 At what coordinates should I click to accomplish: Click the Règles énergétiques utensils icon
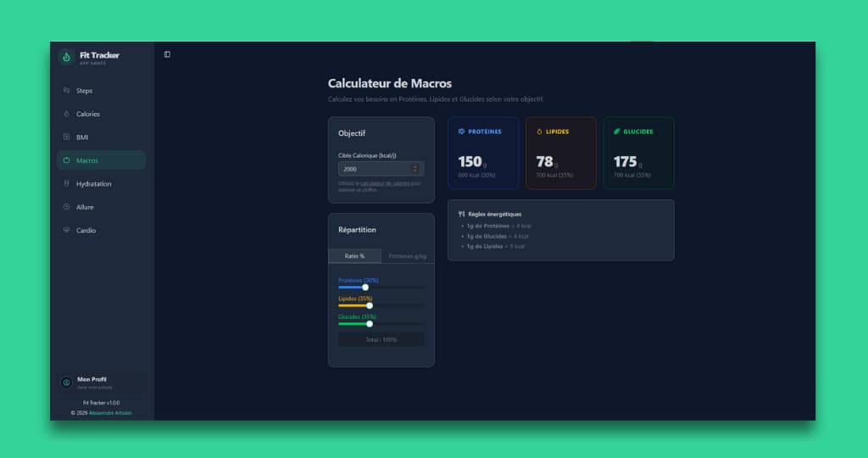(462, 214)
